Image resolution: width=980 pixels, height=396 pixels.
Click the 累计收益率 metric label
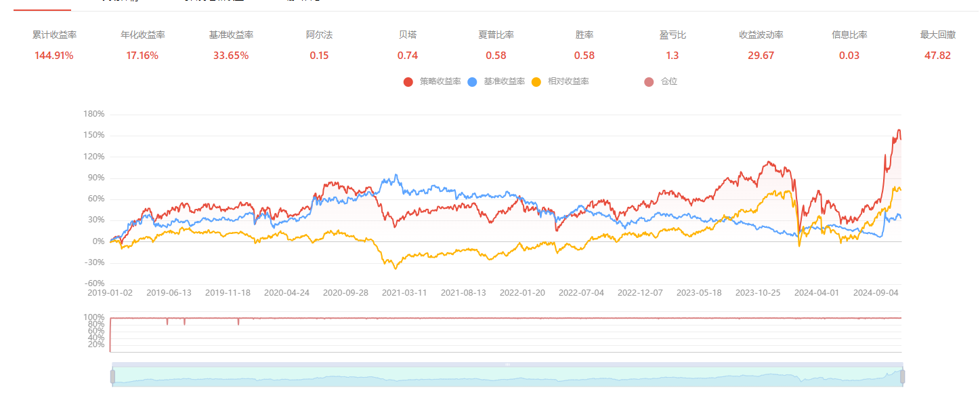54,35
